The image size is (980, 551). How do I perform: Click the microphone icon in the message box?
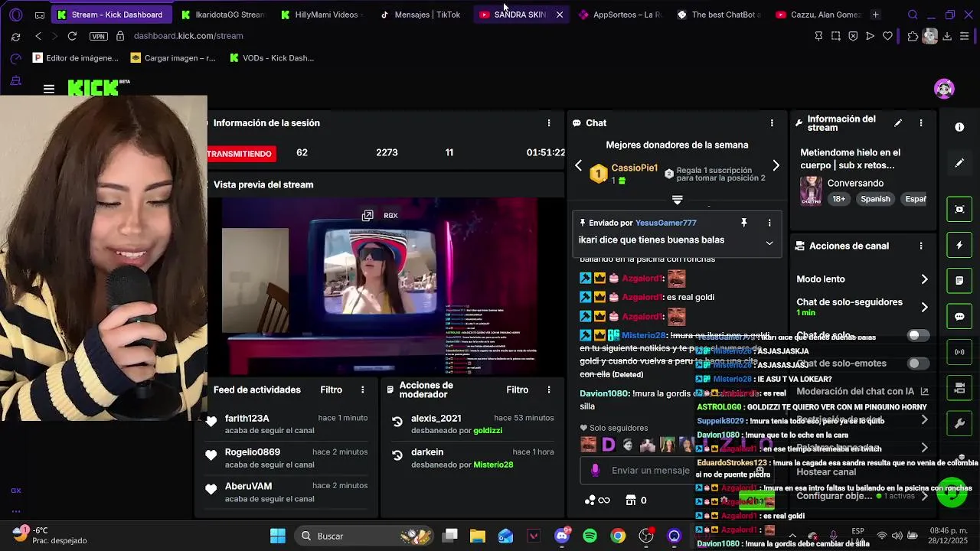pyautogui.click(x=596, y=470)
